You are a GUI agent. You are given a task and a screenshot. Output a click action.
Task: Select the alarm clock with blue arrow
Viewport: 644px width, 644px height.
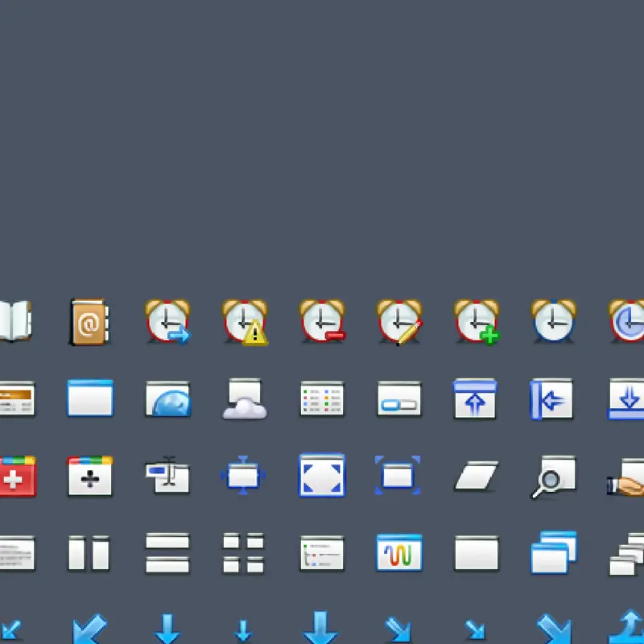167,321
